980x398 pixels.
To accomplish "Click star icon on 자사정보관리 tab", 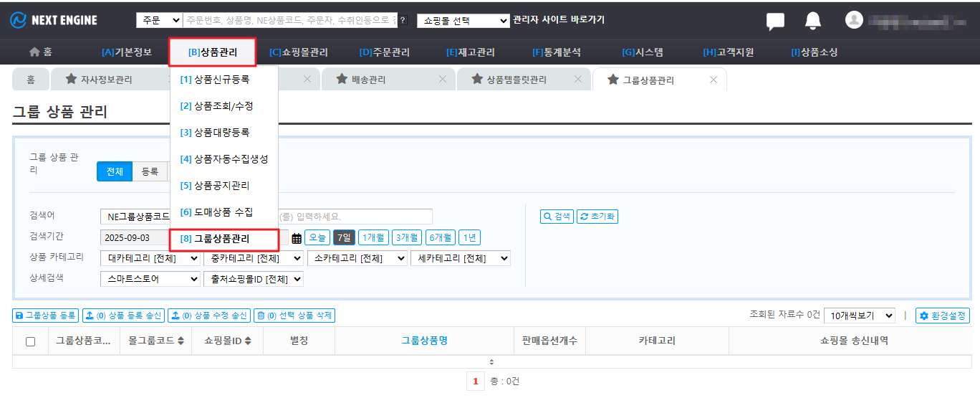I will [x=71, y=79].
